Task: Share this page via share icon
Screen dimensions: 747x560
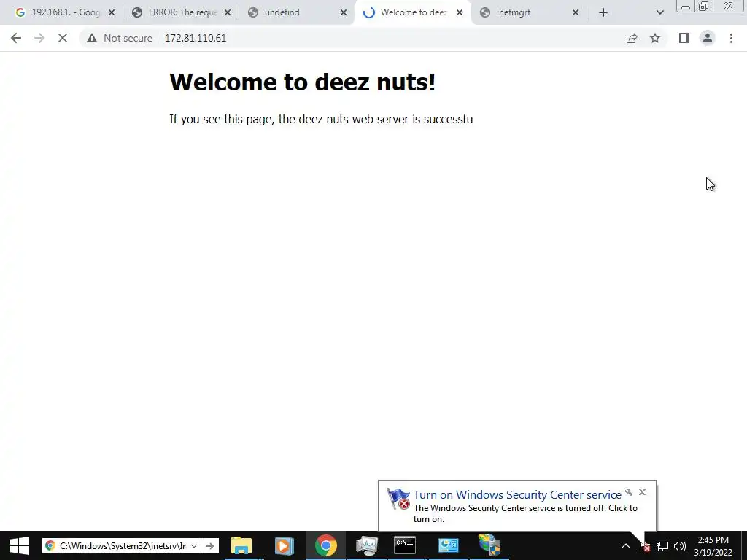Action: (632, 38)
